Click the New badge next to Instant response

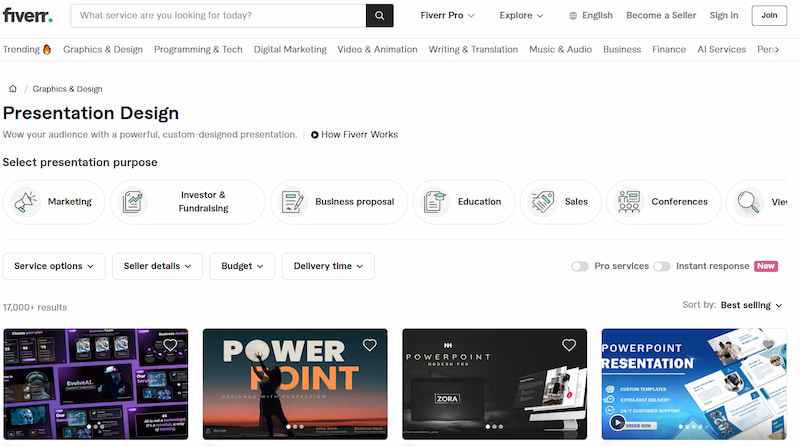tap(766, 266)
